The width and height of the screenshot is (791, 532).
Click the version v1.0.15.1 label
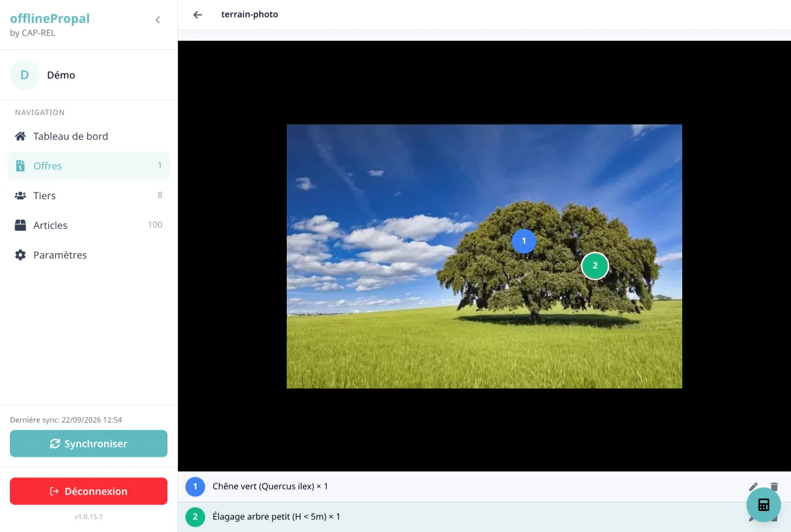point(88,517)
